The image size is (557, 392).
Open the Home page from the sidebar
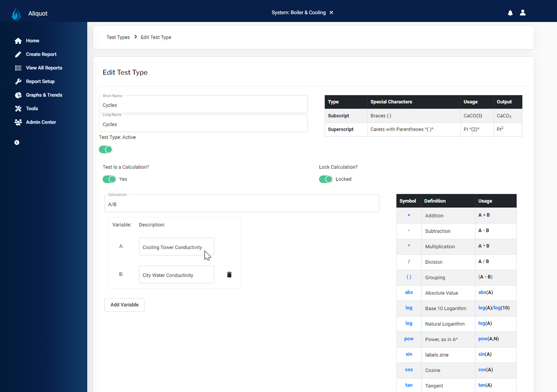coord(32,41)
